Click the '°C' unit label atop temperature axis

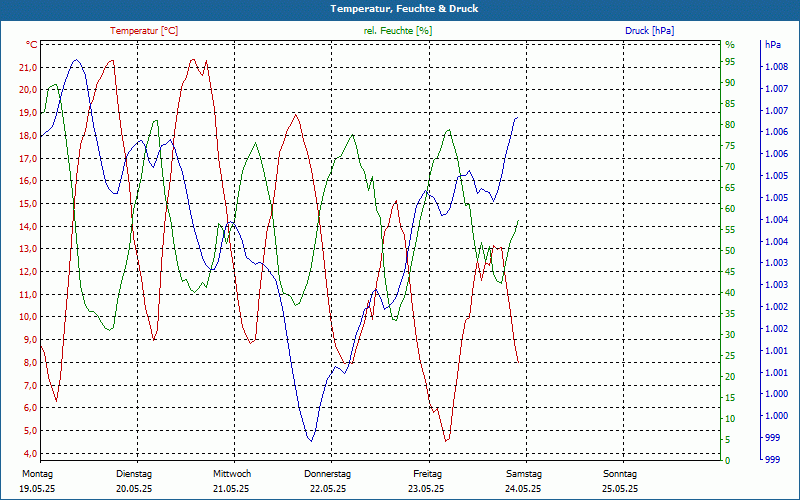tap(32, 45)
